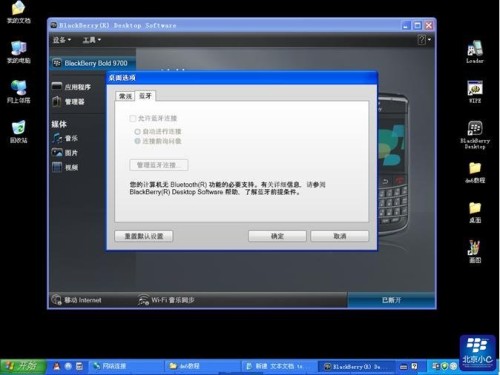Open the 图片 pictures media item
Screen dimensions: 500x375
click(x=65, y=153)
